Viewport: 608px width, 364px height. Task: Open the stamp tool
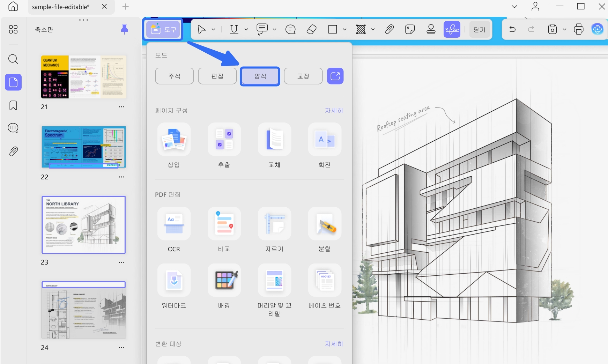click(431, 29)
